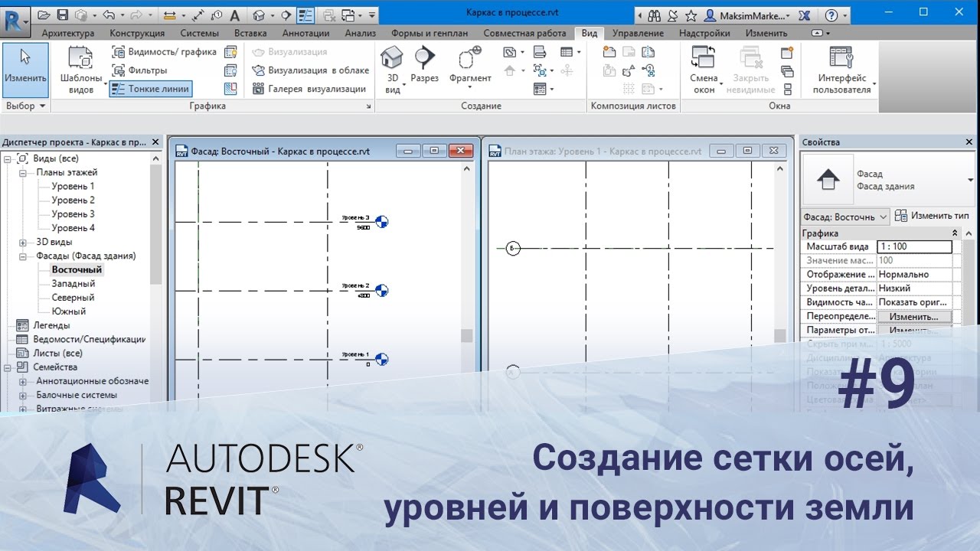Switch to the Аннотации ribbon tab

[x=305, y=33]
